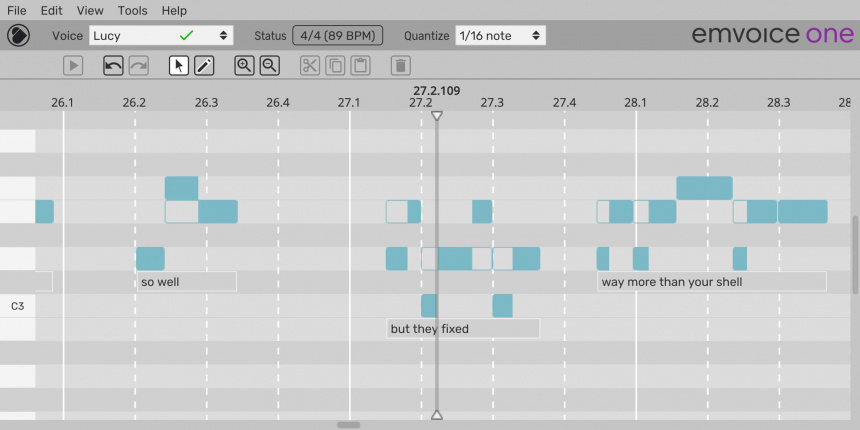Click the trash delete icon
Image resolution: width=860 pixels, height=430 pixels.
[x=401, y=66]
